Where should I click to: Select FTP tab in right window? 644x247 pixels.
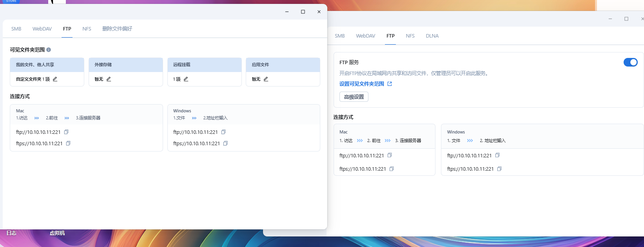[390, 36]
